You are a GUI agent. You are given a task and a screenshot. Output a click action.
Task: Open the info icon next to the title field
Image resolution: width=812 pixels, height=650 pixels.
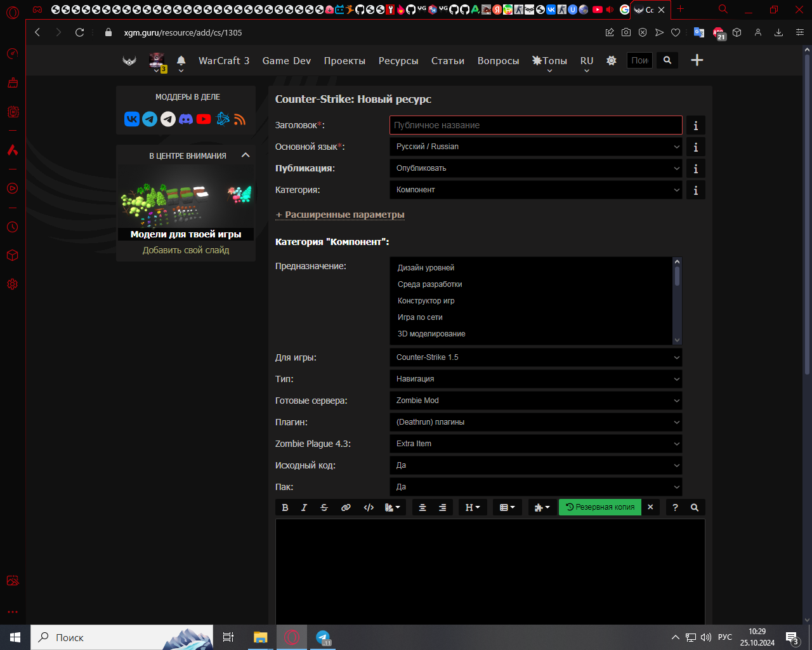696,126
